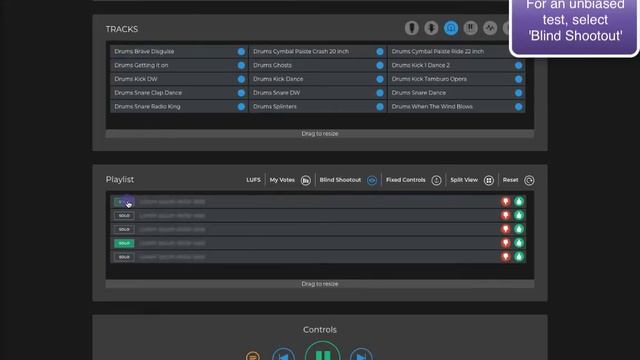
Task: Toggle SOLO on the second playlist row
Action: [124, 216]
